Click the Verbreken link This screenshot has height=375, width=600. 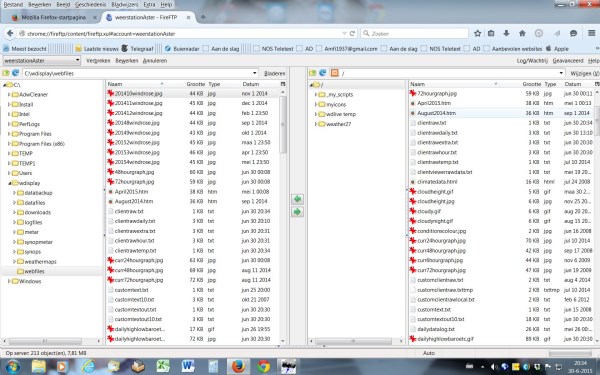coord(98,60)
